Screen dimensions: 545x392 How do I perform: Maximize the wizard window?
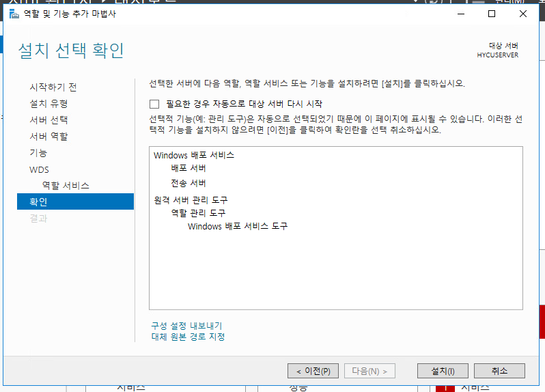point(492,14)
